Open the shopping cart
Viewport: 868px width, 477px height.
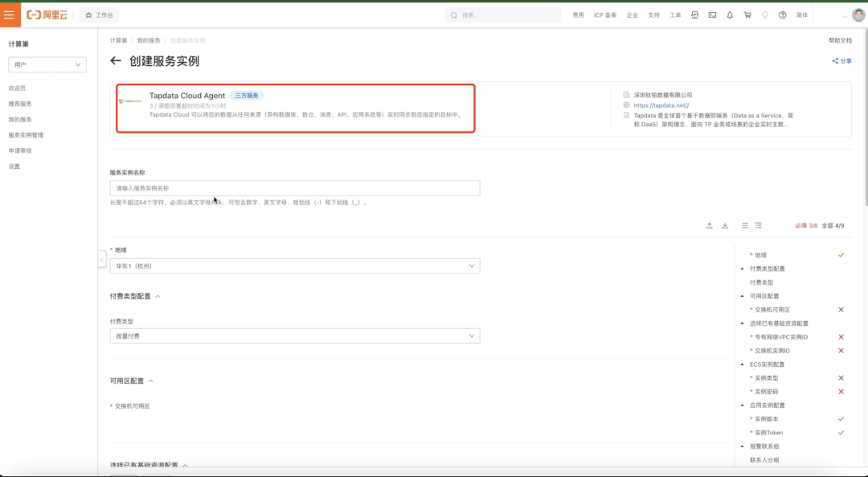pyautogui.click(x=747, y=15)
